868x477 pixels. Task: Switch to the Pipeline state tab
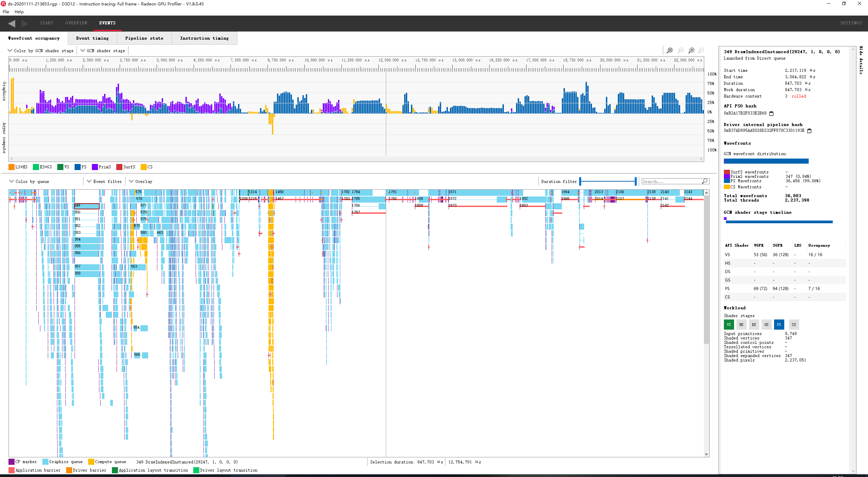pyautogui.click(x=144, y=38)
